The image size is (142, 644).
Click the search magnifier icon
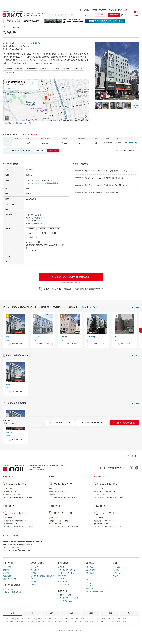click(x=85, y=15)
